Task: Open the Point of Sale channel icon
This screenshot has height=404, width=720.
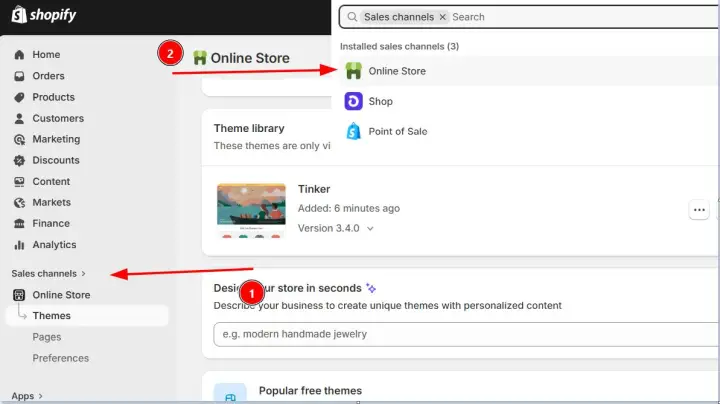Action: (353, 131)
